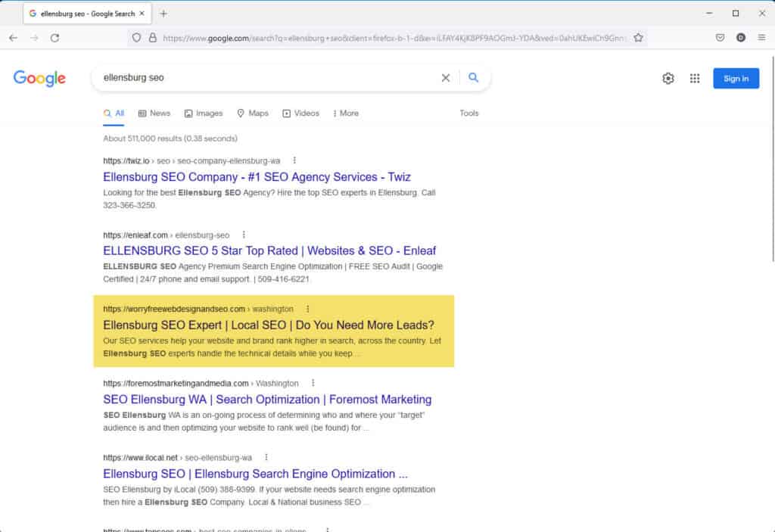Switch to the News tab
775x532 pixels.
pos(154,114)
